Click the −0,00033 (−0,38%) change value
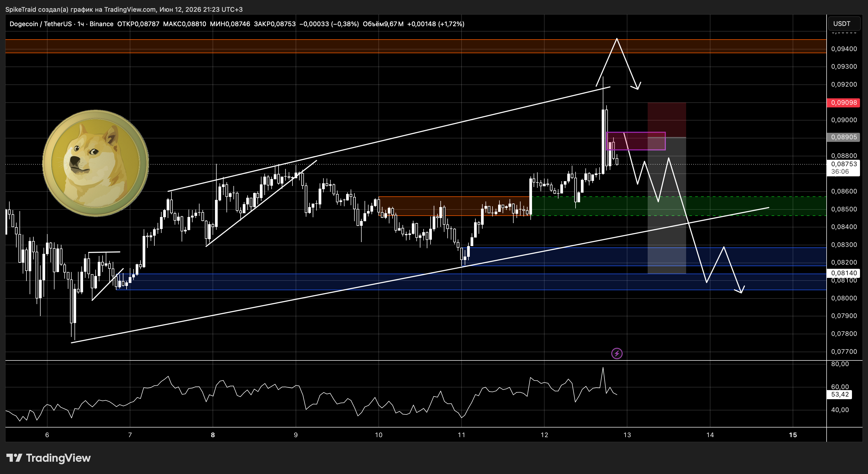 pos(329,24)
